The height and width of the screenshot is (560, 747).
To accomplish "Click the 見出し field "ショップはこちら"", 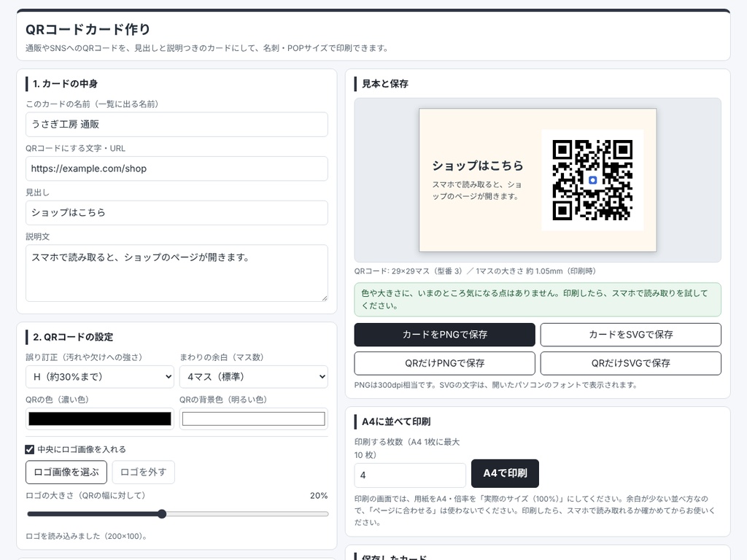I will click(x=177, y=213).
